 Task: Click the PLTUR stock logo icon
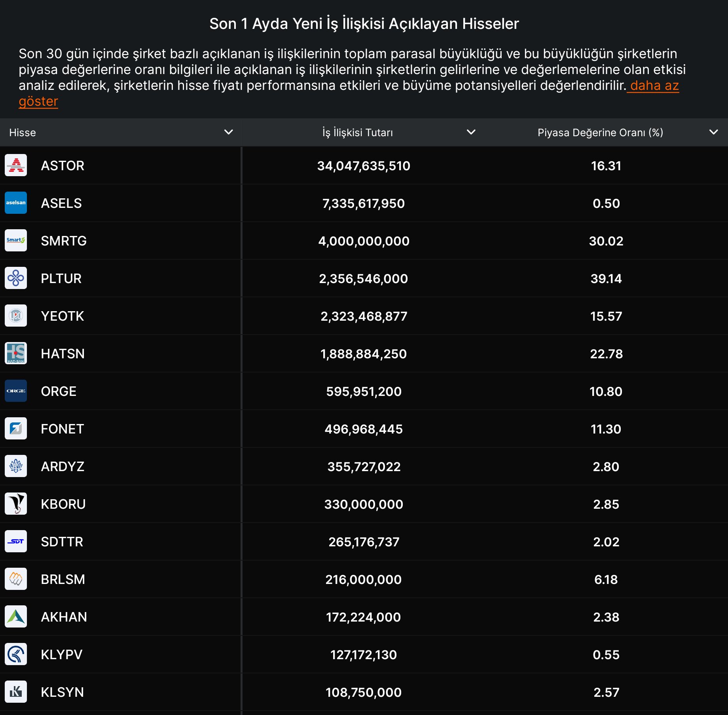[16, 278]
